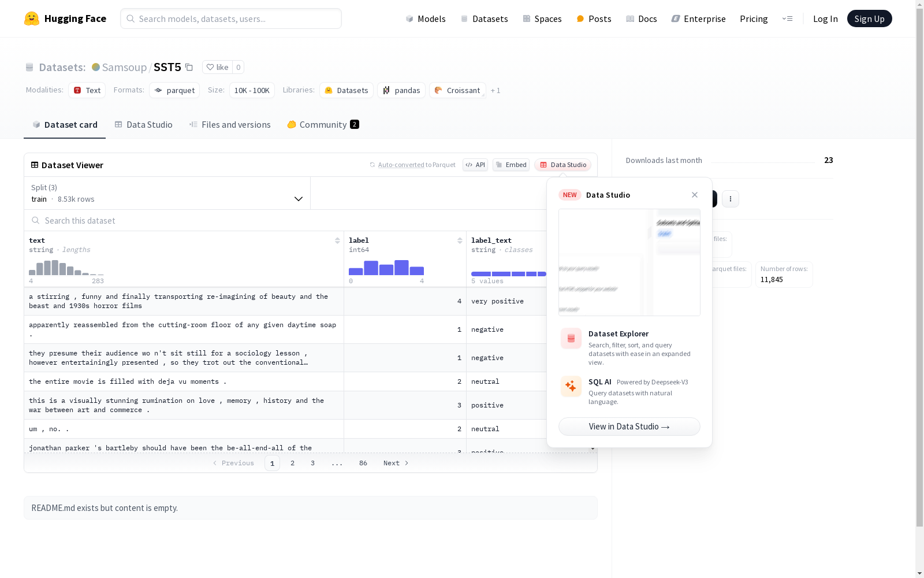Click the Sign Up button
The height and width of the screenshot is (578, 924).
click(x=869, y=18)
